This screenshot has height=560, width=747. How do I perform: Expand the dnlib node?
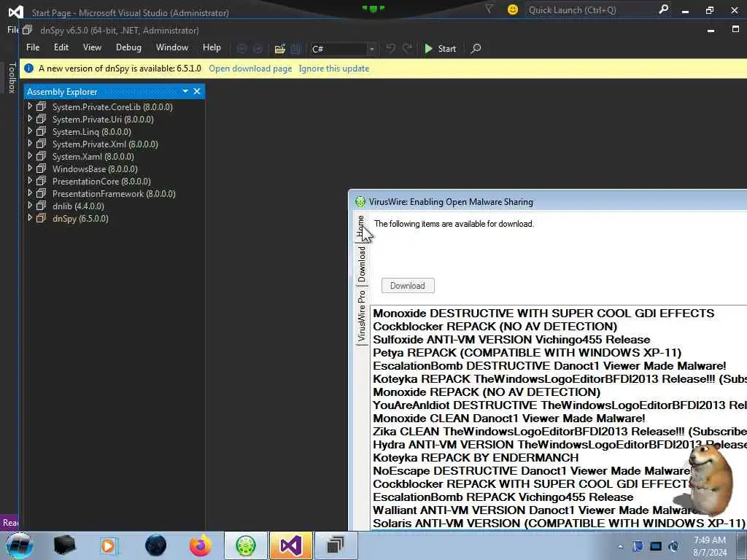tap(30, 205)
